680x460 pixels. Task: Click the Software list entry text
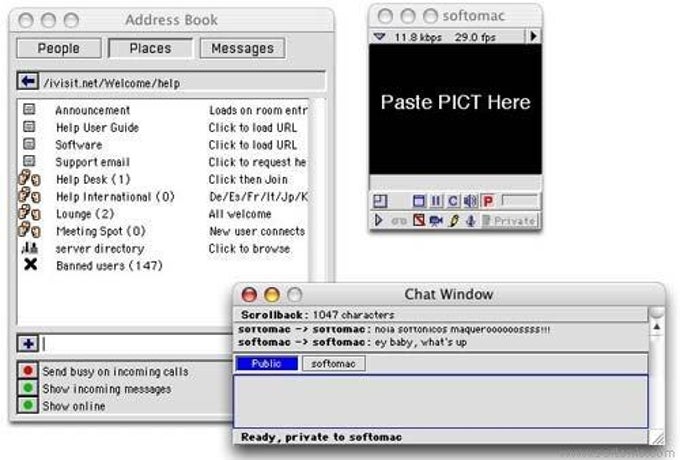(78, 145)
